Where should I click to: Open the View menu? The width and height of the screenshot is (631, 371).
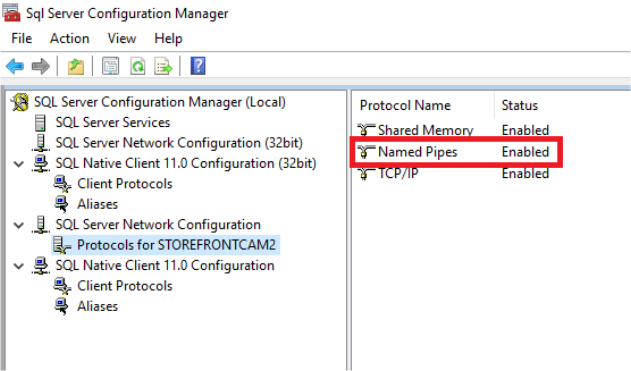click(122, 38)
